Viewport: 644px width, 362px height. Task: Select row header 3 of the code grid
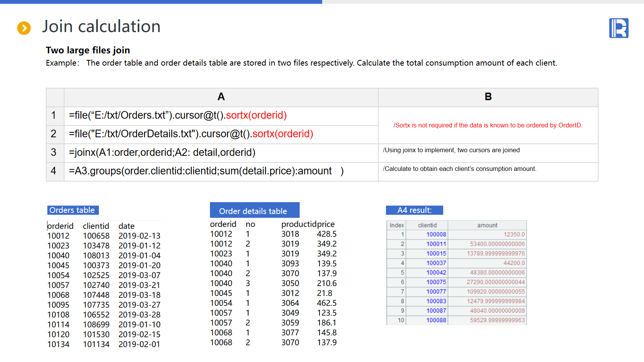pos(54,153)
